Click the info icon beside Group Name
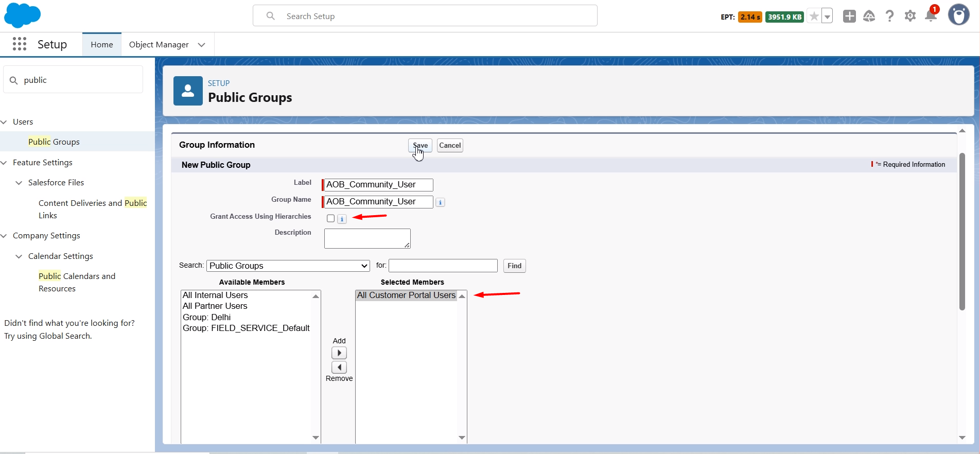 (441, 202)
